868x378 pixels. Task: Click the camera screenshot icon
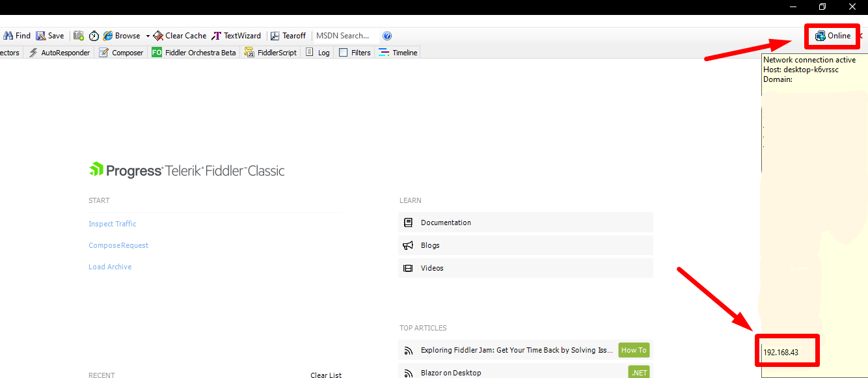pyautogui.click(x=79, y=36)
